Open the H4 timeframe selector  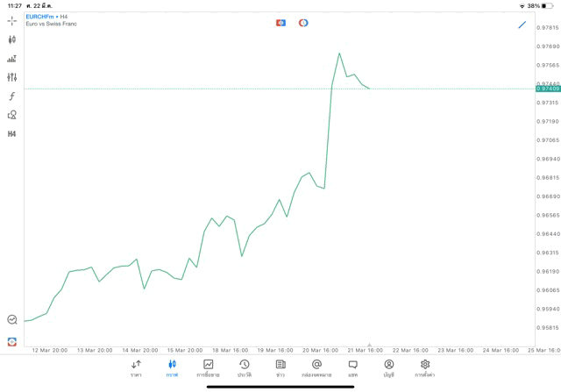coord(11,134)
